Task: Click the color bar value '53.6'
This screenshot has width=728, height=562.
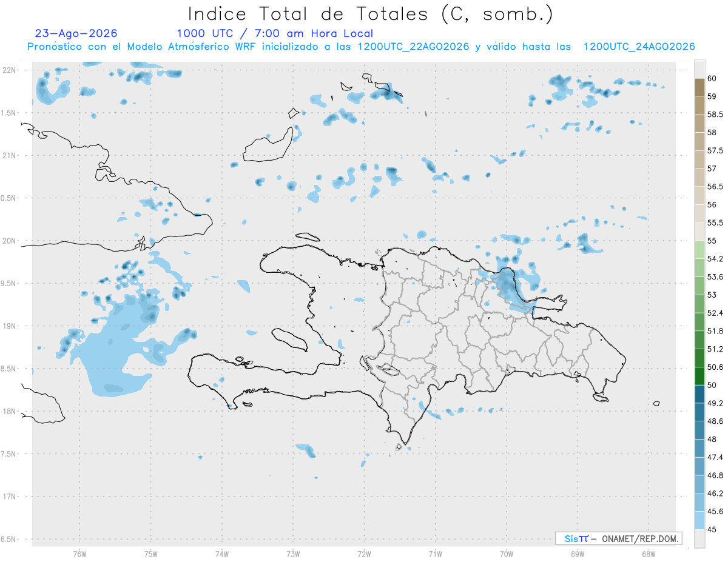Action: (x=715, y=277)
